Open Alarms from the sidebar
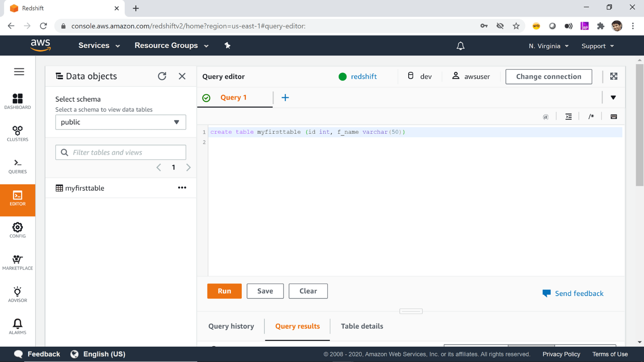This screenshot has width=644, height=362. [x=17, y=326]
